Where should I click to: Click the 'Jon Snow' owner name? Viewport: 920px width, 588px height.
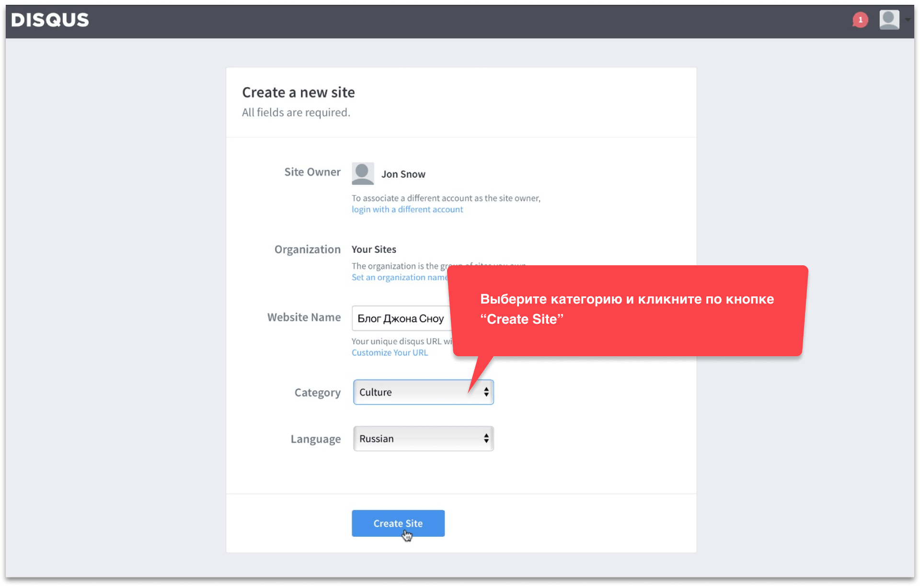[x=403, y=174]
